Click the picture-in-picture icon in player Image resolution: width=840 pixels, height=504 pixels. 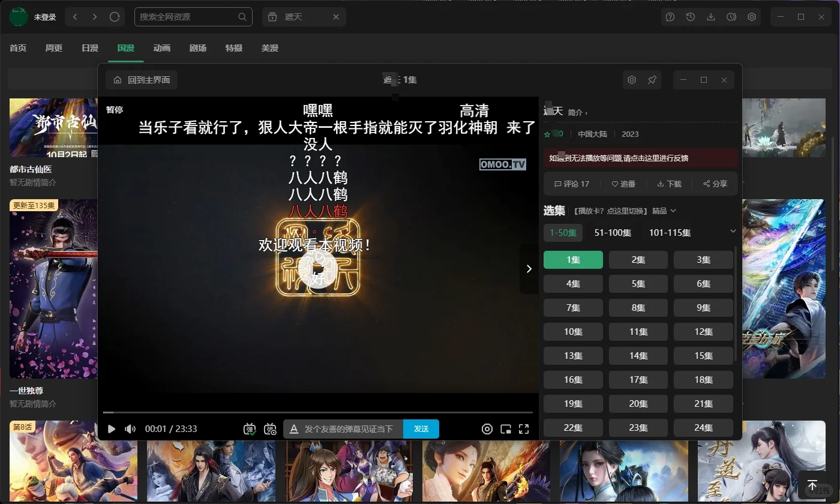pos(506,428)
